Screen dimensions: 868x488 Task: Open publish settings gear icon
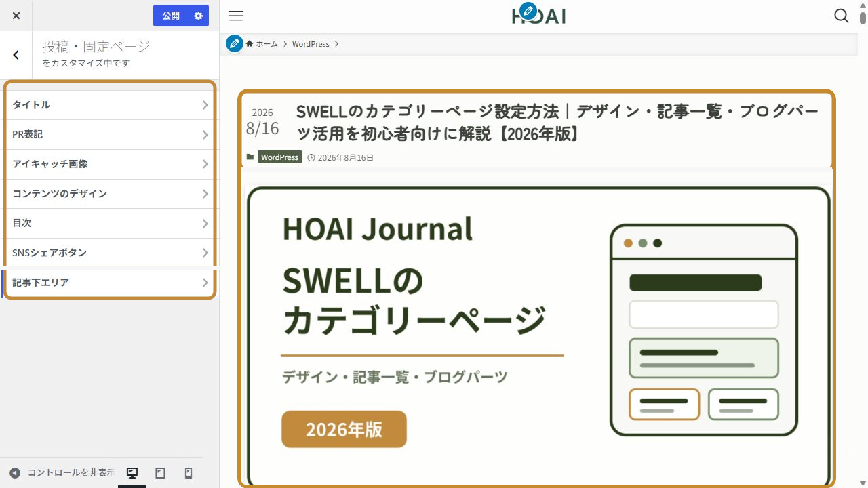pos(199,16)
